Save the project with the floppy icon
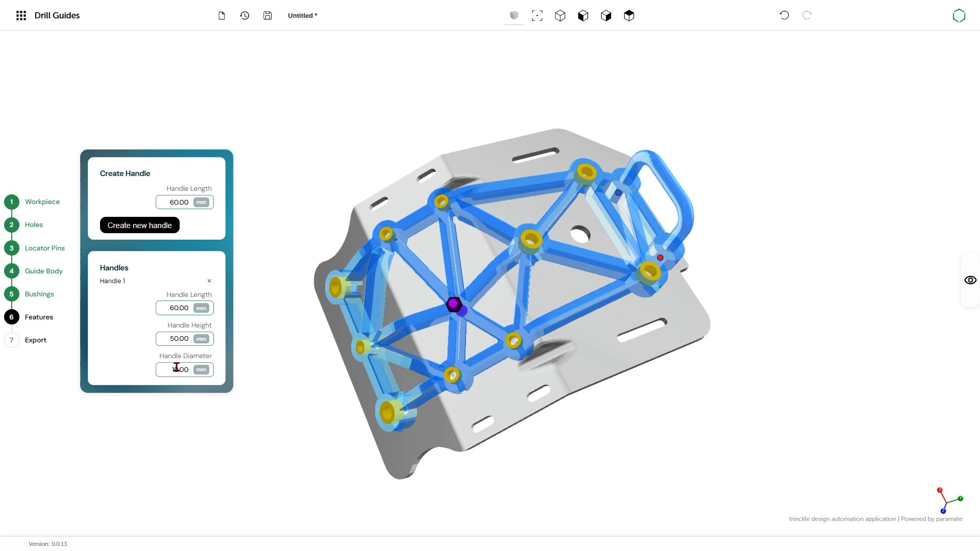The height and width of the screenshot is (551, 980). click(x=267, y=15)
